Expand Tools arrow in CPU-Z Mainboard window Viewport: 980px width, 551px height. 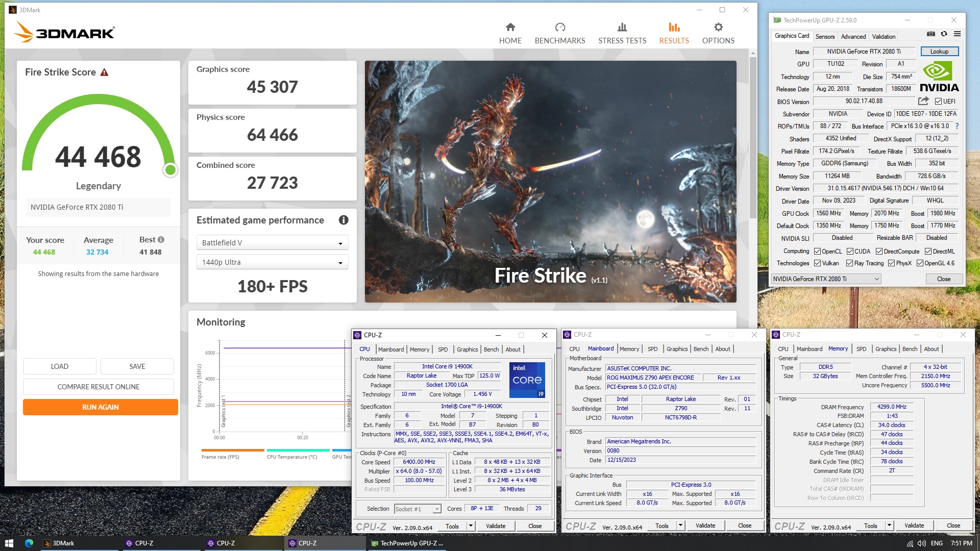click(680, 525)
